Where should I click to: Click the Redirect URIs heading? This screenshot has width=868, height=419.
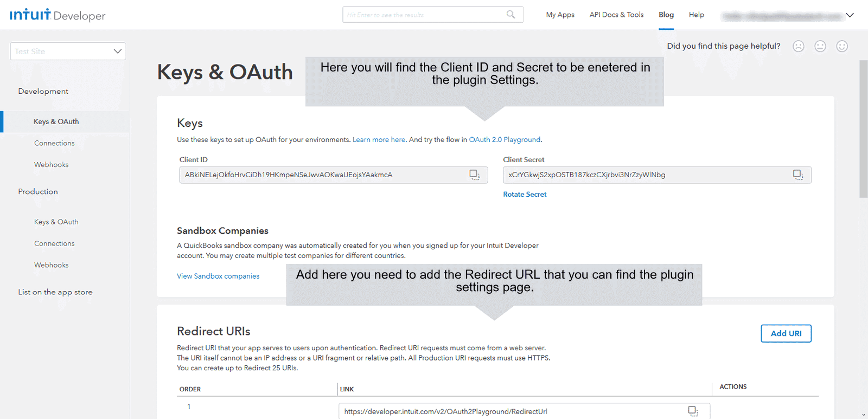[x=214, y=331]
